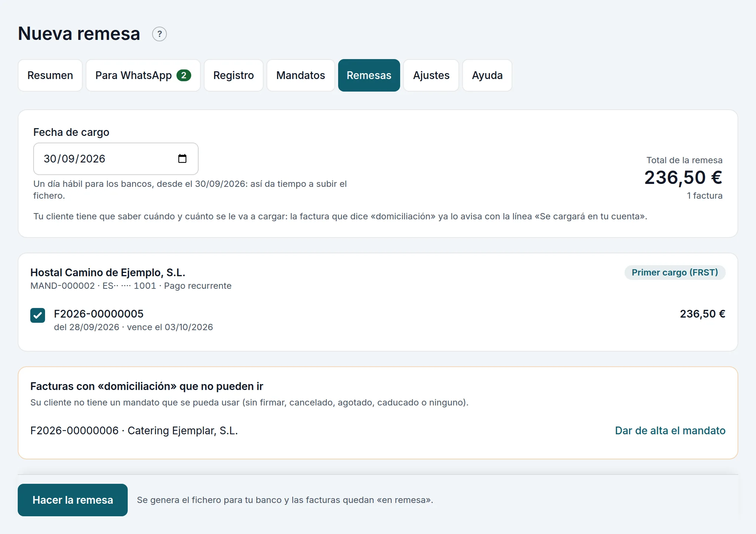Focus the date field showing 30/09/2026
The width and height of the screenshot is (756, 534).
tap(116, 159)
